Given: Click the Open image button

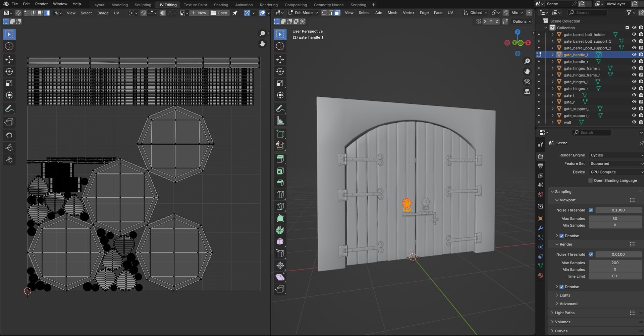Looking at the screenshot, I should point(219,13).
